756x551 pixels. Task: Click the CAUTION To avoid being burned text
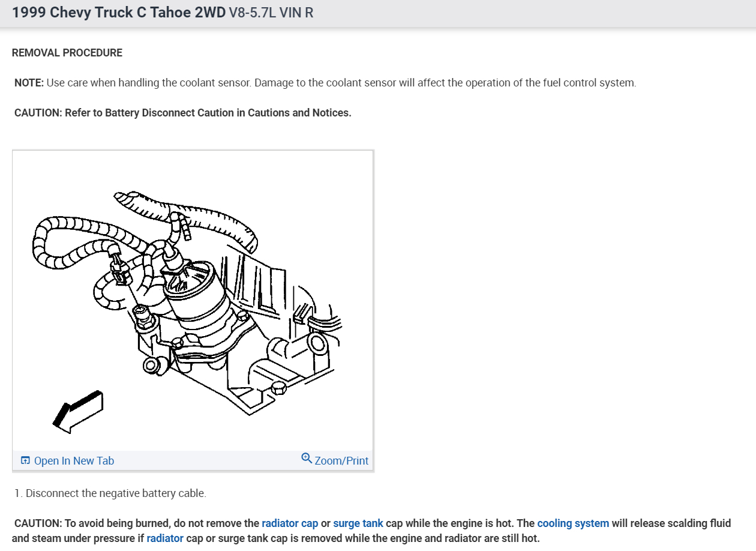371,531
